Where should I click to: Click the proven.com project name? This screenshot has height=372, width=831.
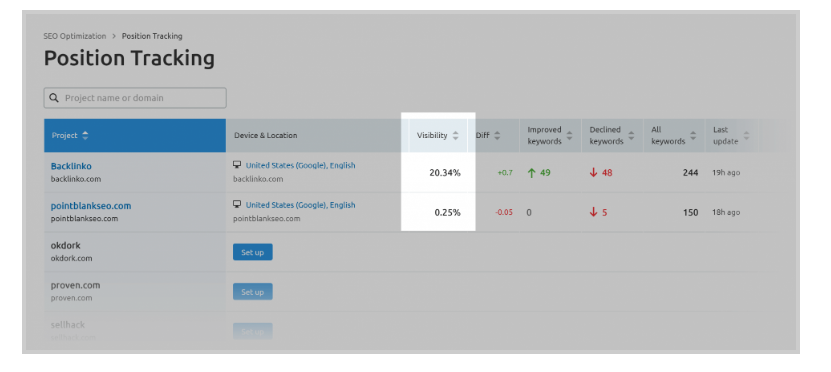(75, 285)
